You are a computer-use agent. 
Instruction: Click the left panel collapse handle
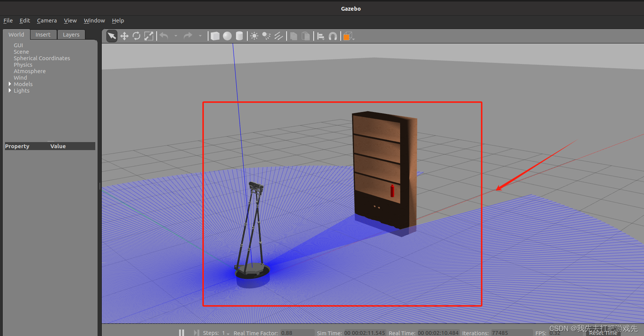click(100, 186)
